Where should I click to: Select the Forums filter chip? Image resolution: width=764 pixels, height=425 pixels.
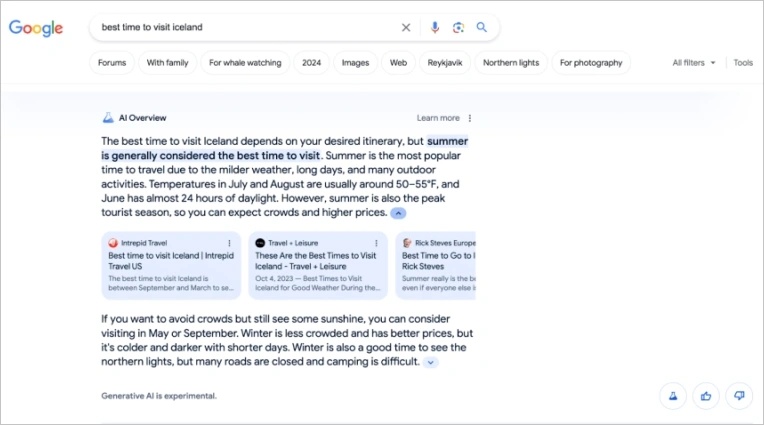pyautogui.click(x=112, y=62)
